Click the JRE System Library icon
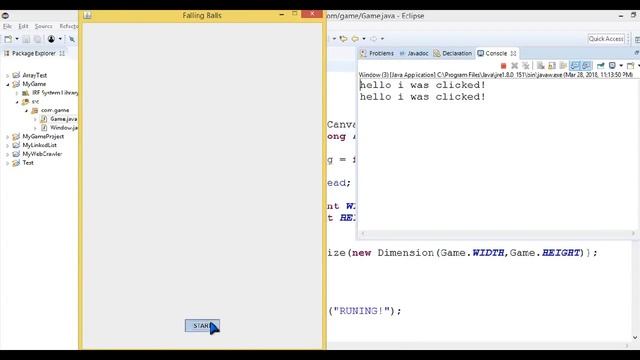 [25, 93]
